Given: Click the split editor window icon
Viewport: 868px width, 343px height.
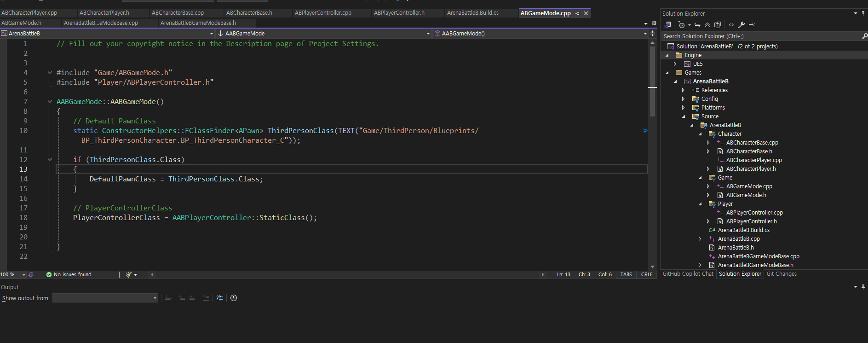Looking at the screenshot, I should click(x=652, y=33).
